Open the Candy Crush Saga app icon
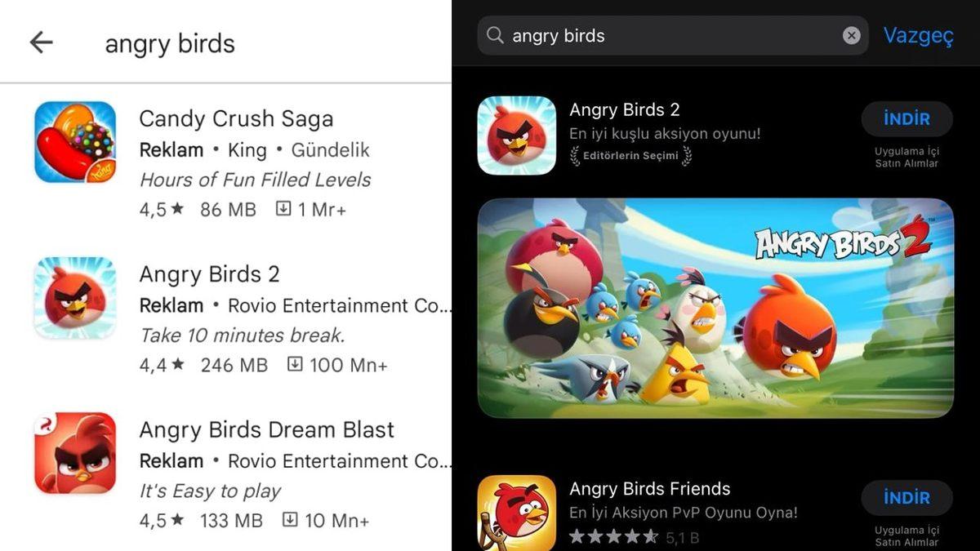The width and height of the screenshot is (980, 551). pos(75,142)
